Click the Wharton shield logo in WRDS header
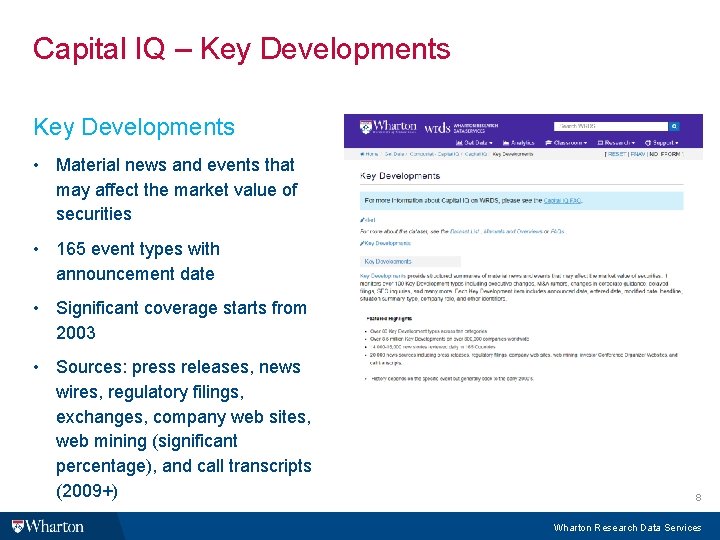 point(388,126)
